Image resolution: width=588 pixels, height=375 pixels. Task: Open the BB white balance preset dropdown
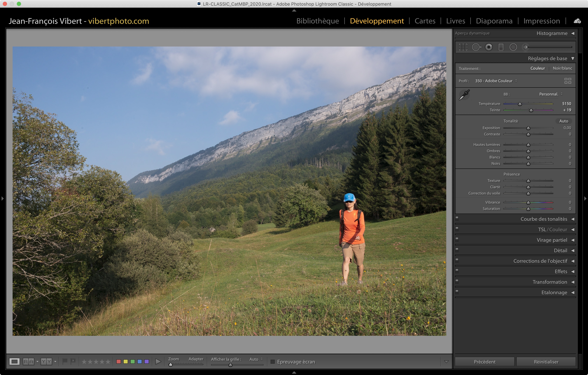551,94
